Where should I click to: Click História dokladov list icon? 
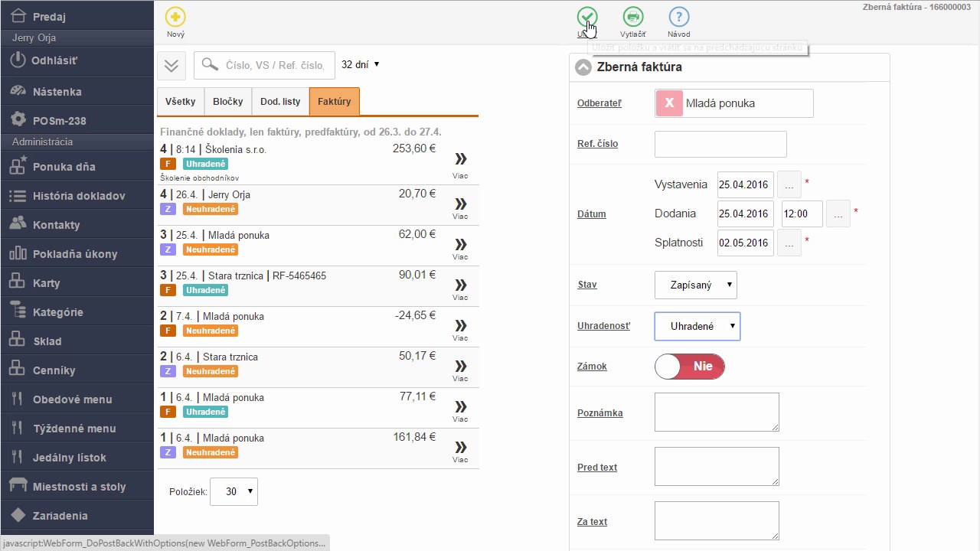[x=18, y=195]
